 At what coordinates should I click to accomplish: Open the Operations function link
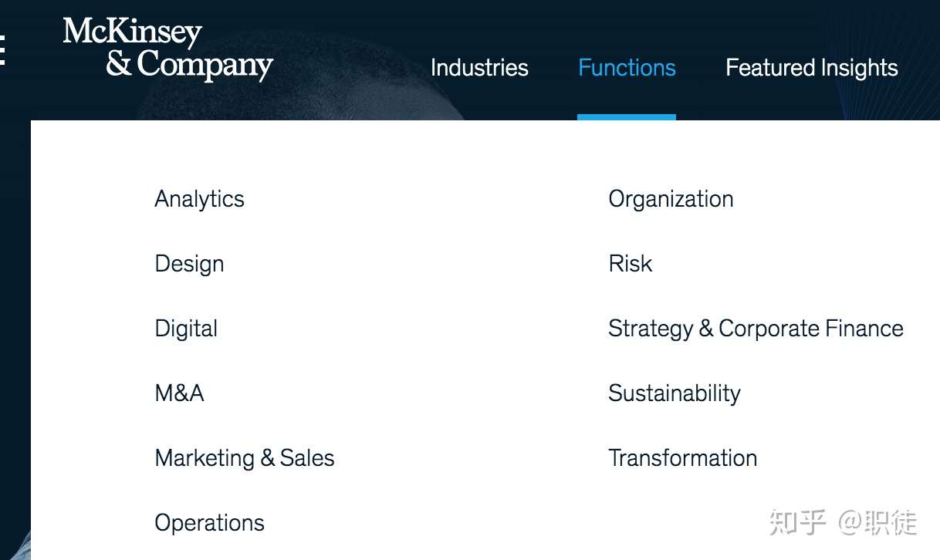(209, 523)
